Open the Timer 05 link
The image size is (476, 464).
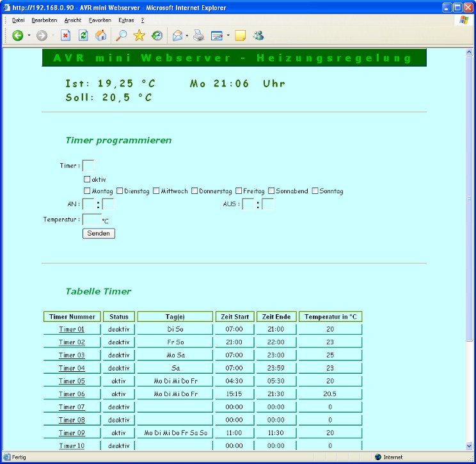pos(72,381)
